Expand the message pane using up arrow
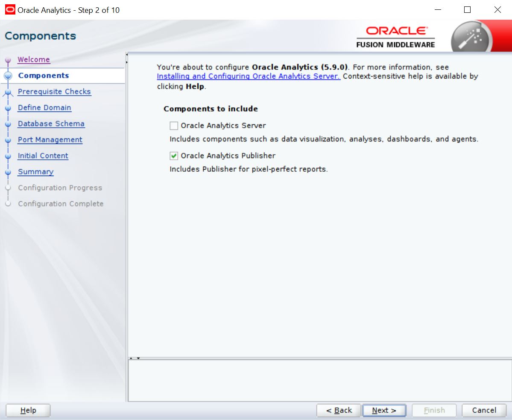This screenshot has width=512, height=420. (131, 358)
